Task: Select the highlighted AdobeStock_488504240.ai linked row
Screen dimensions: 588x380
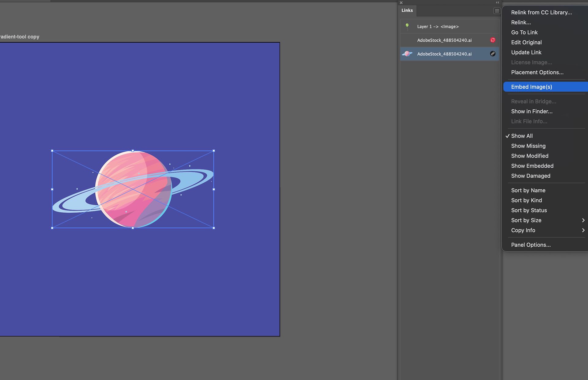Action: pos(450,54)
